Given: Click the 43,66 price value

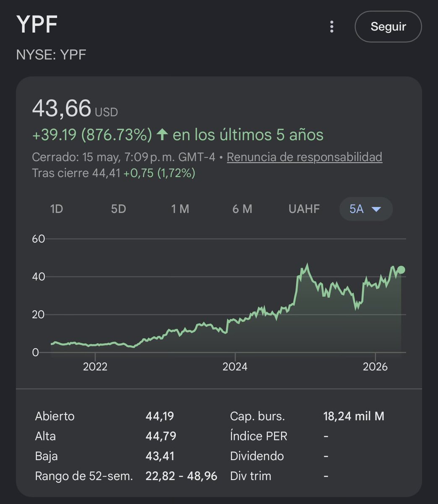Looking at the screenshot, I should pyautogui.click(x=62, y=108).
